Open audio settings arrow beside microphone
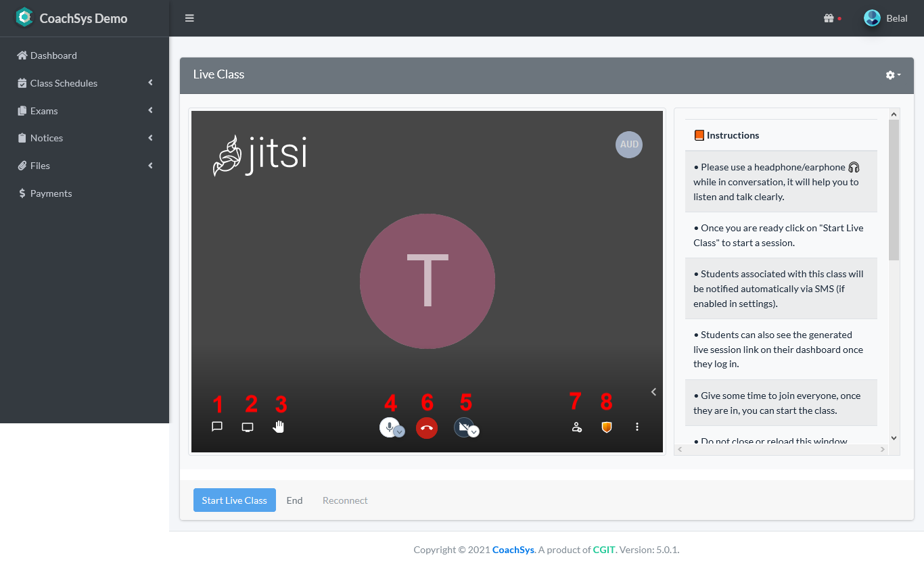This screenshot has height=568, width=924. coord(400,431)
